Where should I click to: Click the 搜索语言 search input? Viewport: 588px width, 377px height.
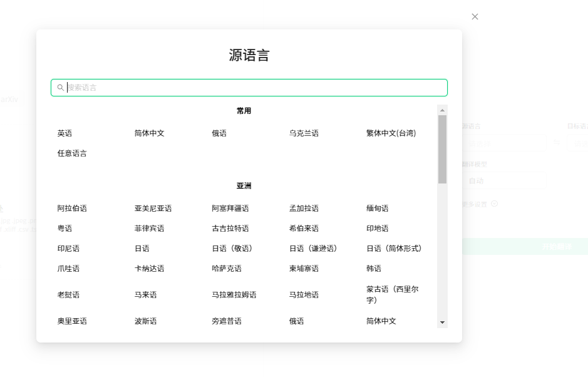tap(250, 88)
